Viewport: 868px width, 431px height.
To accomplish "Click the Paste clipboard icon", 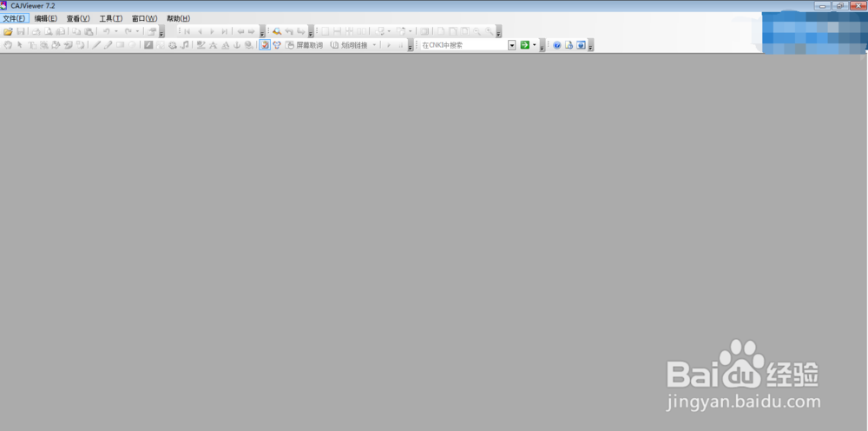I will click(x=89, y=31).
